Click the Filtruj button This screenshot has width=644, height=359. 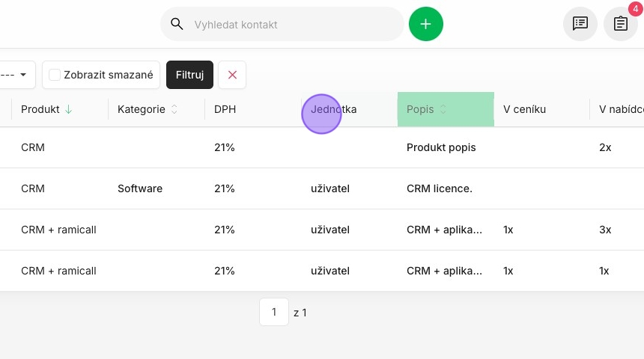(x=189, y=75)
